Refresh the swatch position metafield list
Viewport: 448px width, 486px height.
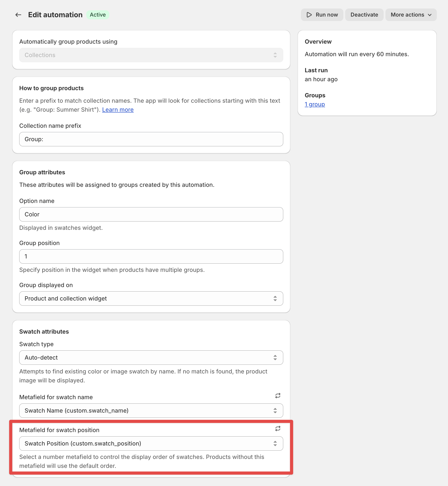click(x=278, y=428)
